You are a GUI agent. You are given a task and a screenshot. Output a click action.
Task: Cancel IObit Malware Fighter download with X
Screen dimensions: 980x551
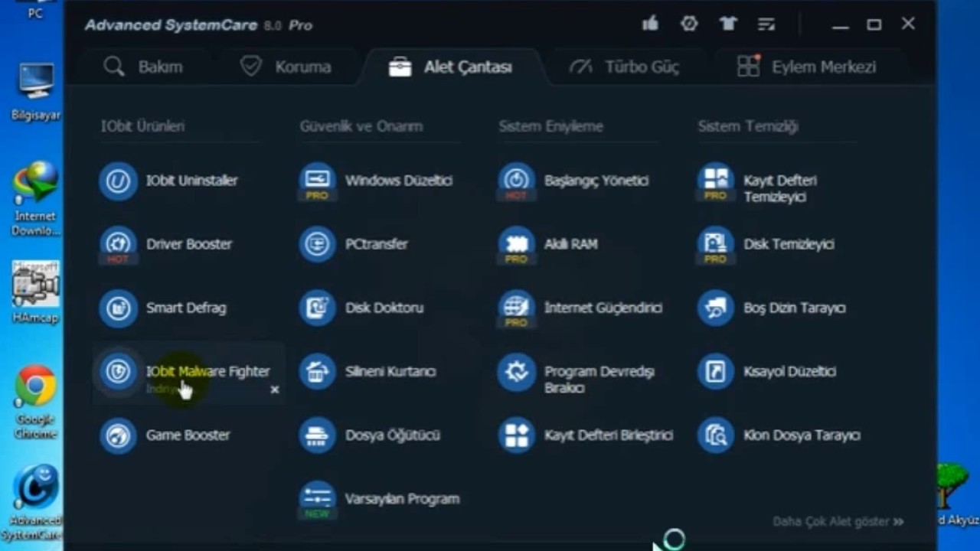click(x=275, y=390)
